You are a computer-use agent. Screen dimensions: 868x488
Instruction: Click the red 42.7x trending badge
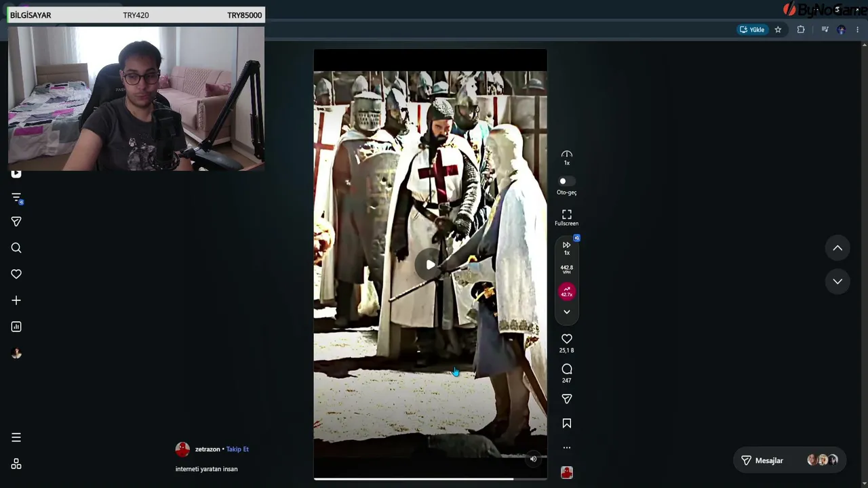[x=567, y=291]
